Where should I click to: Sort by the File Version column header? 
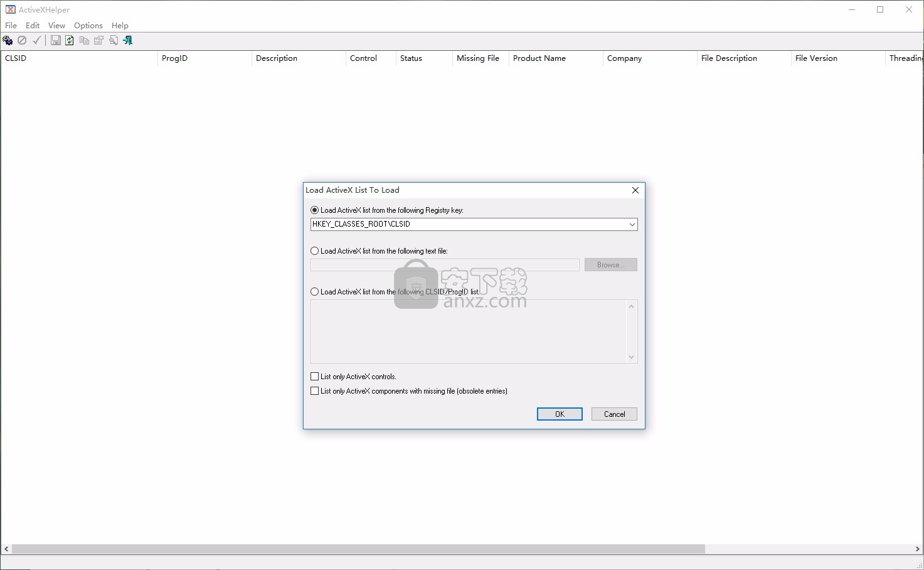pyautogui.click(x=838, y=58)
